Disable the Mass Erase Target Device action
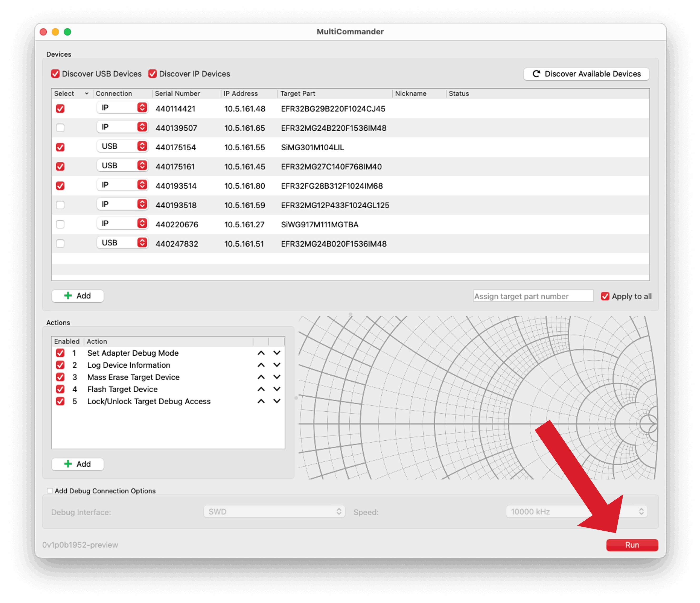 point(60,377)
